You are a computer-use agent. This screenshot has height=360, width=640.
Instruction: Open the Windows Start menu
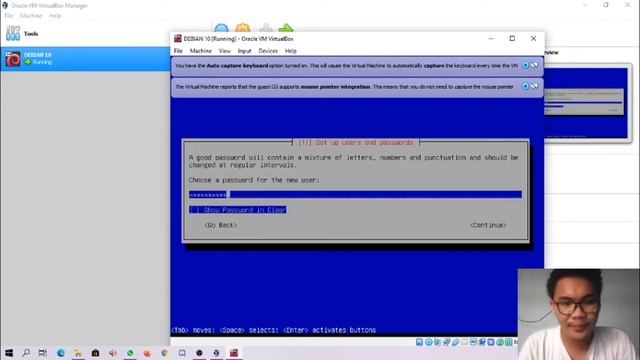point(9,353)
